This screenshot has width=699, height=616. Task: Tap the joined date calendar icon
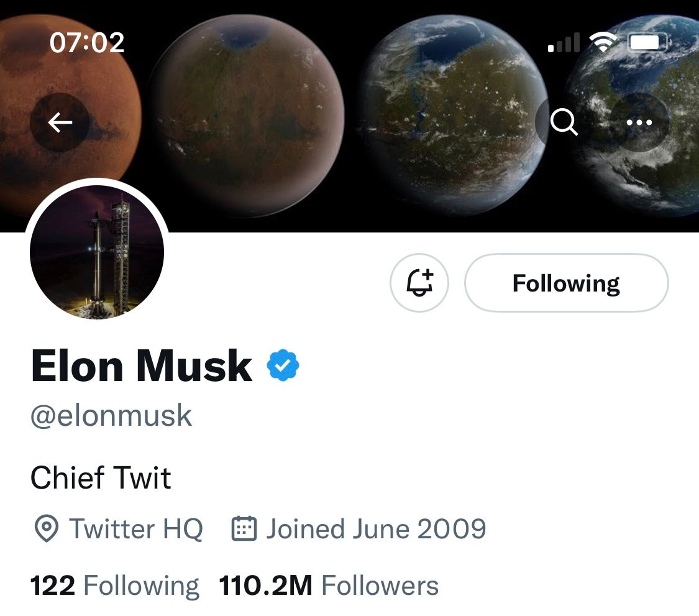[x=244, y=528]
